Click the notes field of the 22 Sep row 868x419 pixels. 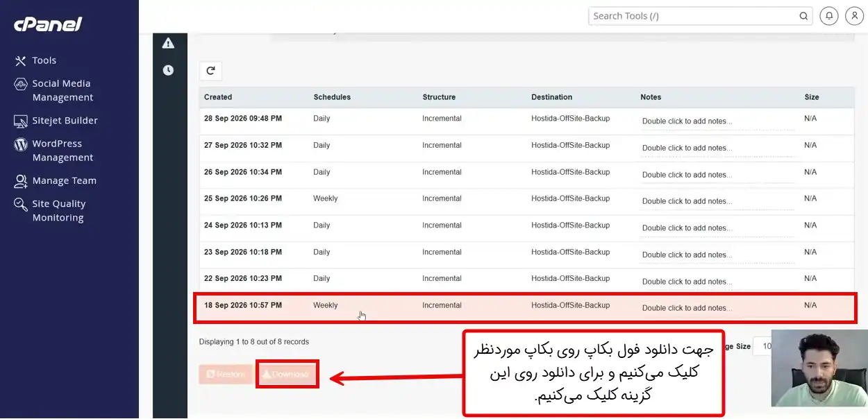click(718, 282)
